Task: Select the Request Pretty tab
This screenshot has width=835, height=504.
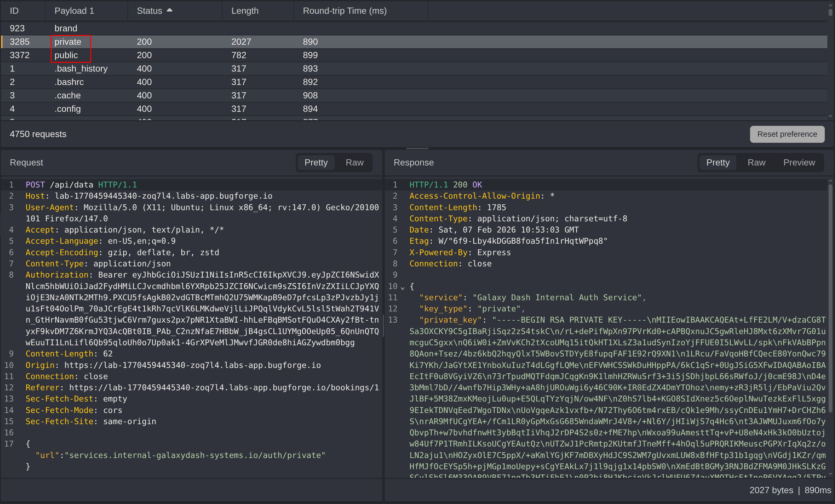Action: (316, 163)
